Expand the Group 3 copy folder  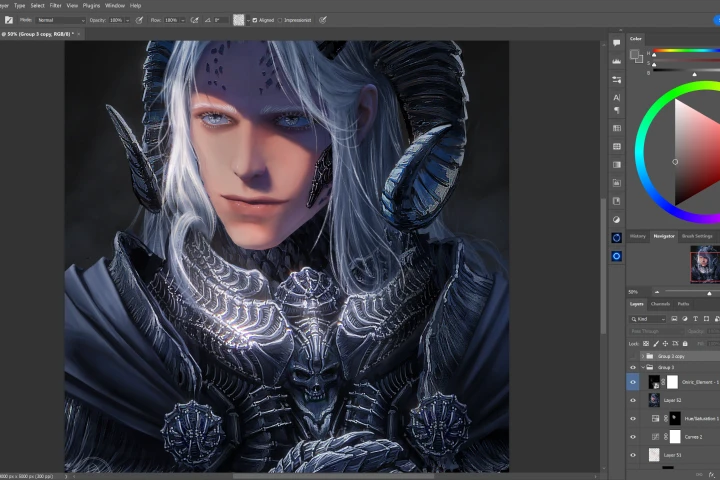[642, 356]
